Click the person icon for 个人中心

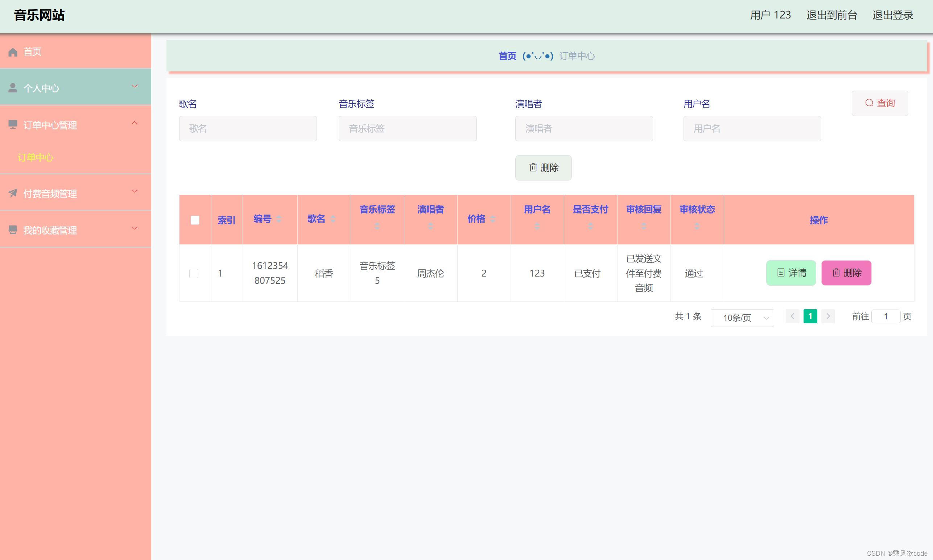pos(13,88)
